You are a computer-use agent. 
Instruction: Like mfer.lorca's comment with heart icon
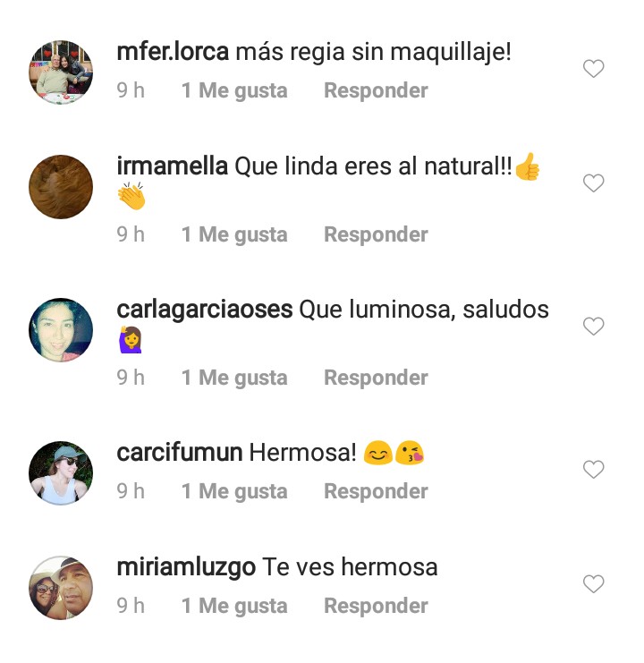coord(593,69)
